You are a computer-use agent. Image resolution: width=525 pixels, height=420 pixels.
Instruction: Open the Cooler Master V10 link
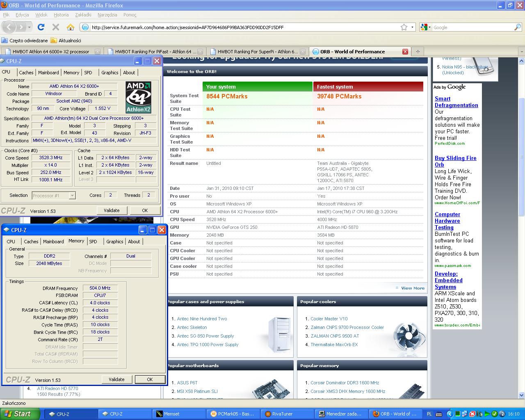pyautogui.click(x=329, y=319)
